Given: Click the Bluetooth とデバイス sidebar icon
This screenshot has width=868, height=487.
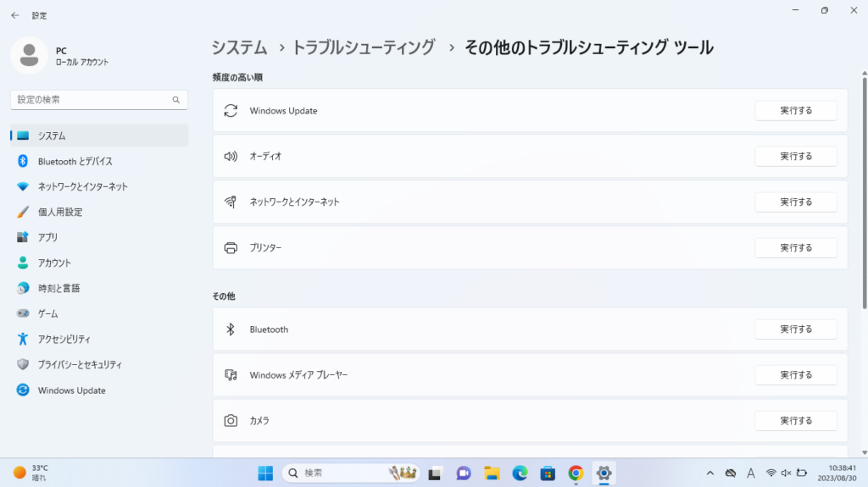Looking at the screenshot, I should 23,161.
